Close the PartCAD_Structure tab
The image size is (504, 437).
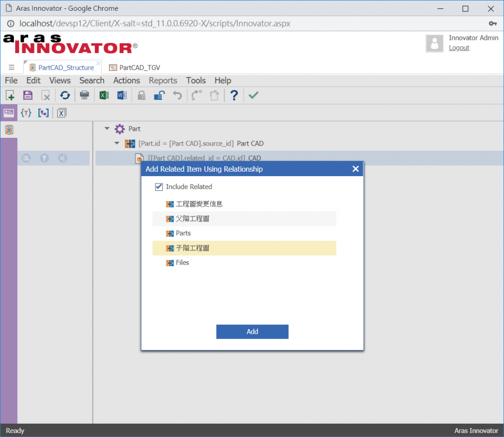pos(98,63)
